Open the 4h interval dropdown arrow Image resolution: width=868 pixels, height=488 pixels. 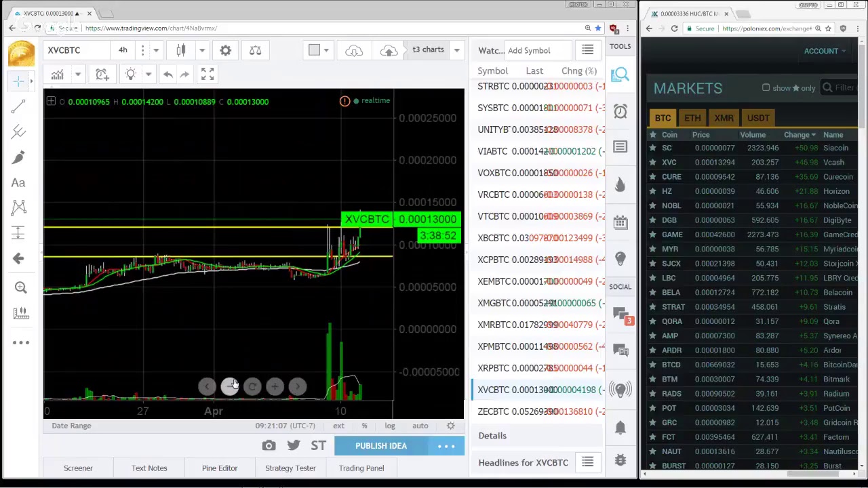[156, 50]
